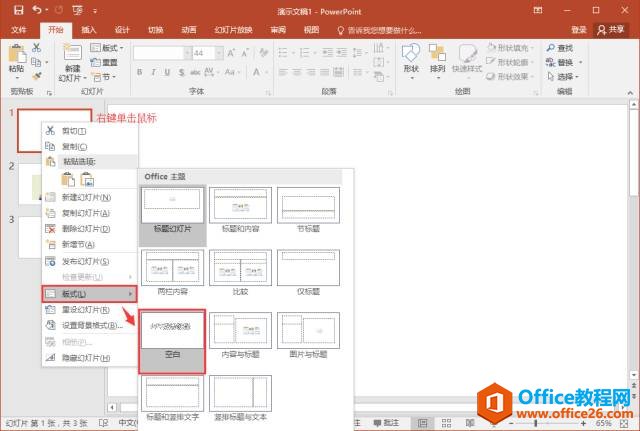The height and width of the screenshot is (431, 640).
Task: Choose Hide Slide (隐藏幻灯片) in context menu
Action: (x=90, y=358)
